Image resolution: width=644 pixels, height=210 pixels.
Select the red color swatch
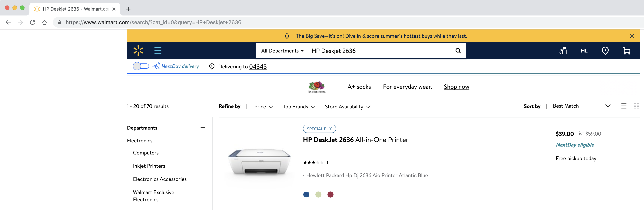coord(330,195)
